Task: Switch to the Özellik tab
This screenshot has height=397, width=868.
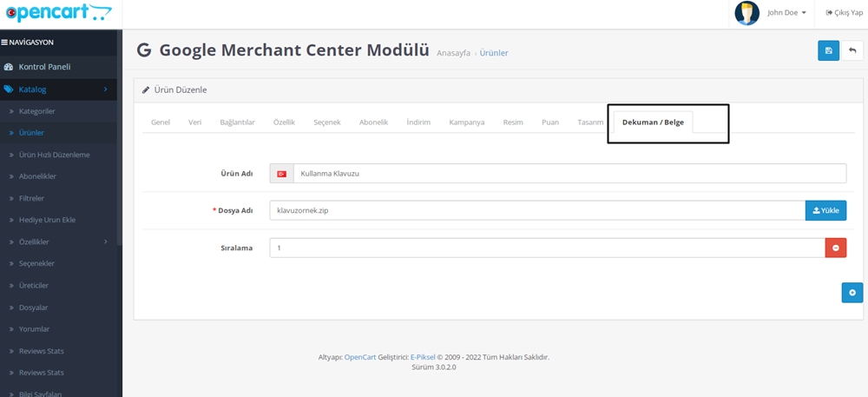Action: 284,122
